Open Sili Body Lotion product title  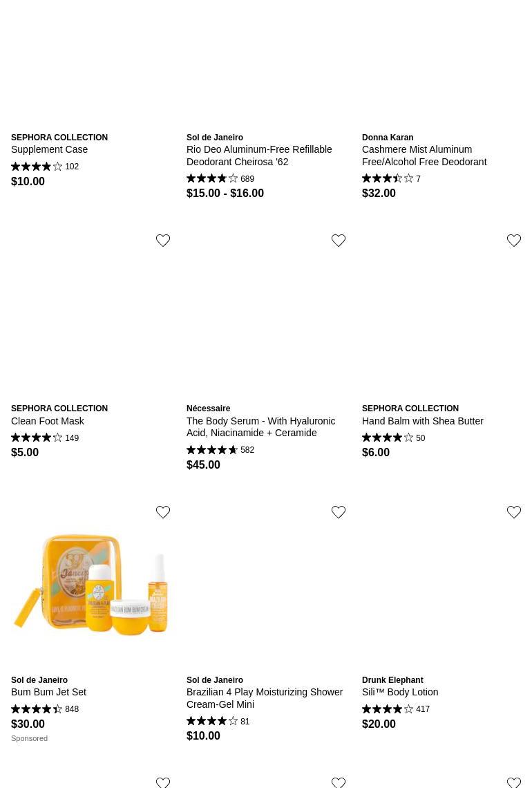coord(400,692)
